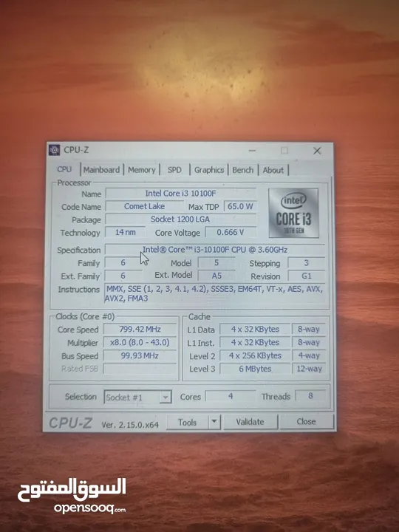The image size is (399, 532).
Task: Go to the Bench tab
Action: click(x=243, y=170)
